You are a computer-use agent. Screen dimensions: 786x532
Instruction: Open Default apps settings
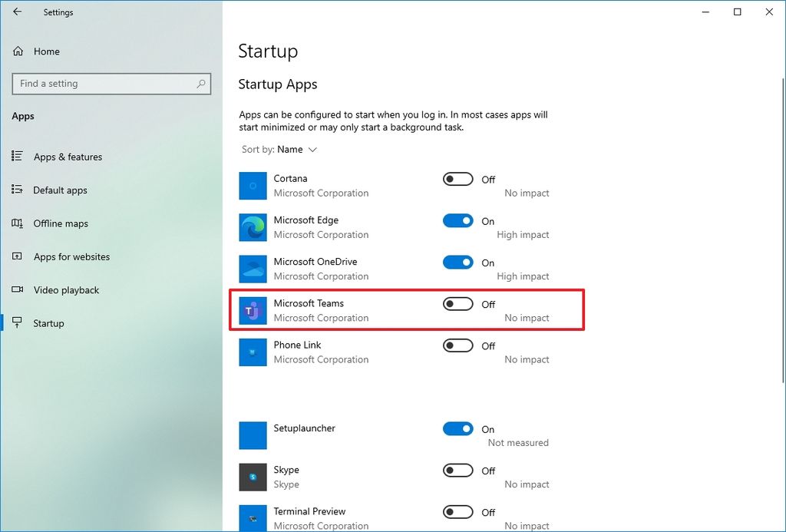61,190
